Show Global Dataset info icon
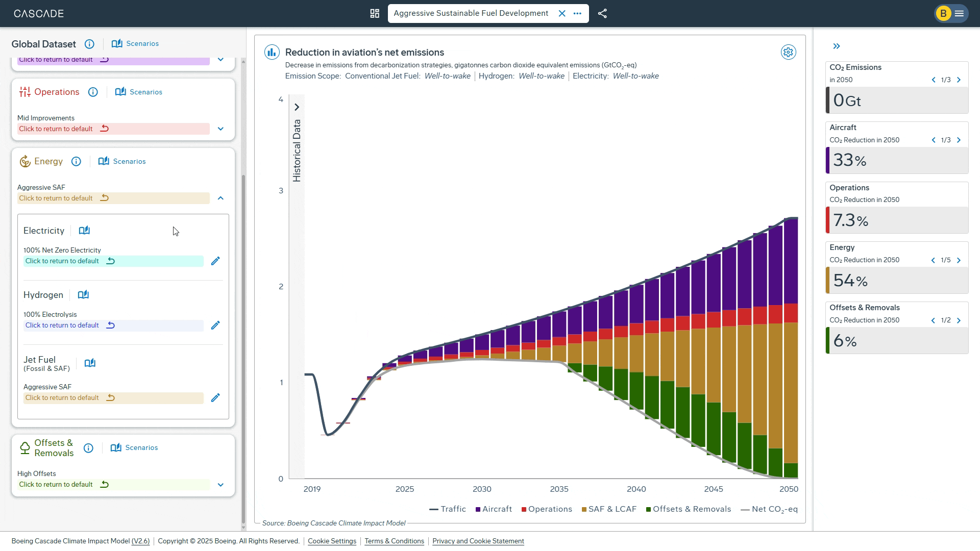Image resolution: width=980 pixels, height=551 pixels. point(89,44)
